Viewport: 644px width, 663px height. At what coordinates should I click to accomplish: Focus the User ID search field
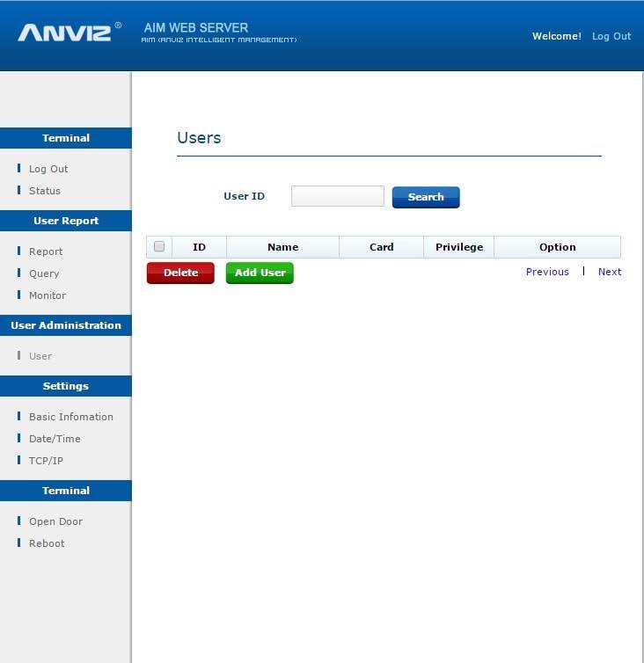tap(337, 196)
